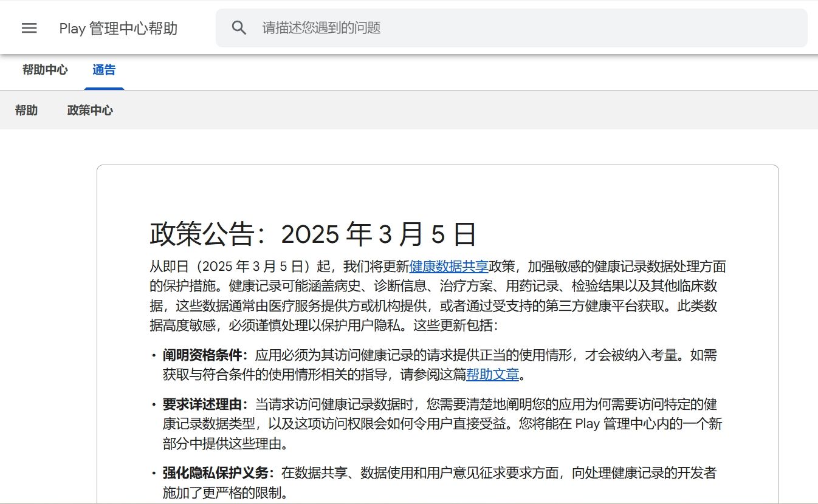Follow the 帮助文章 link

pos(492,375)
